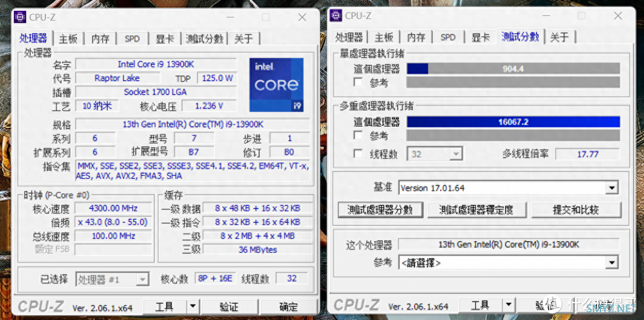The image size is (644, 320).
Task: Open 关于 tab in right CPU-Z window
Action: tap(559, 37)
